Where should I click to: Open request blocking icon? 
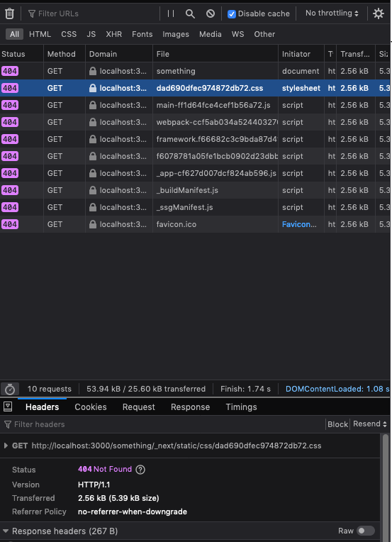click(211, 13)
